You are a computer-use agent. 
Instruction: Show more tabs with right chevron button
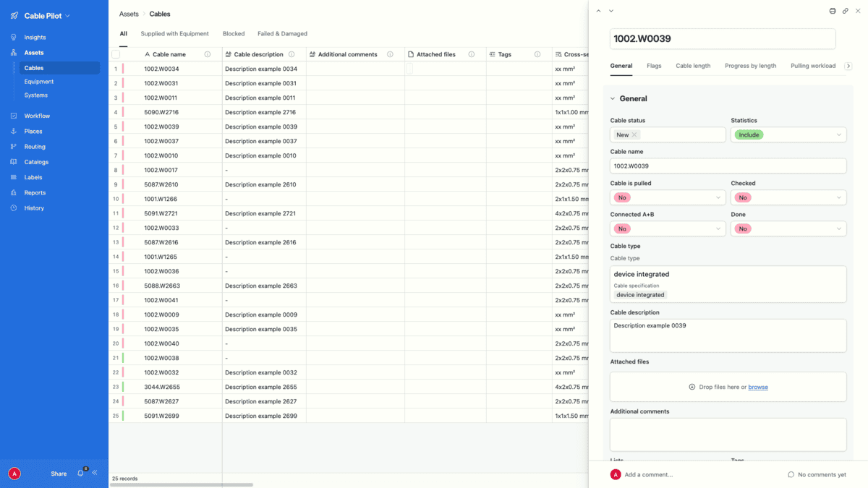(x=848, y=66)
